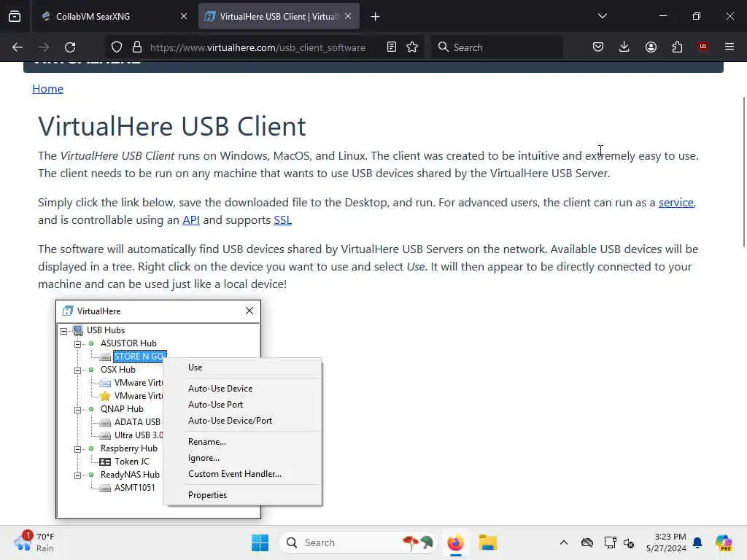The image size is (747, 560).
Task: Open the Firefox View icon in tab bar
Action: 15,17
